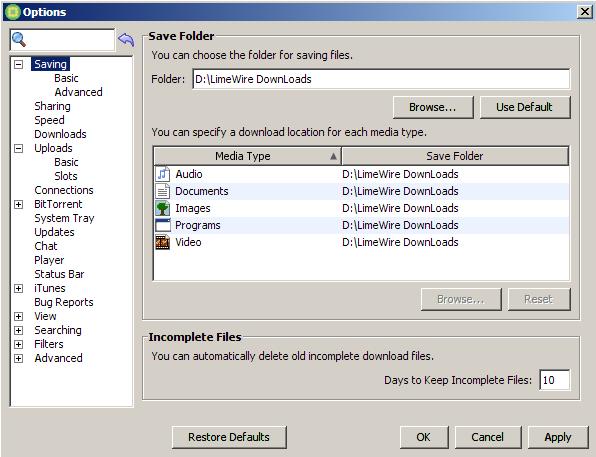Click the Video film icon
Screen dimensions: 596x457
click(x=163, y=242)
